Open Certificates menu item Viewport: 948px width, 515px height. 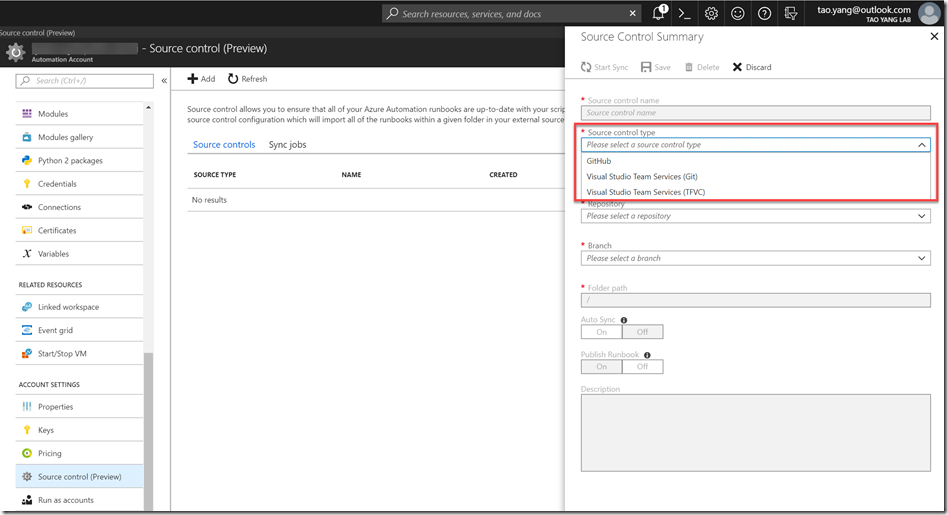[x=79, y=230]
